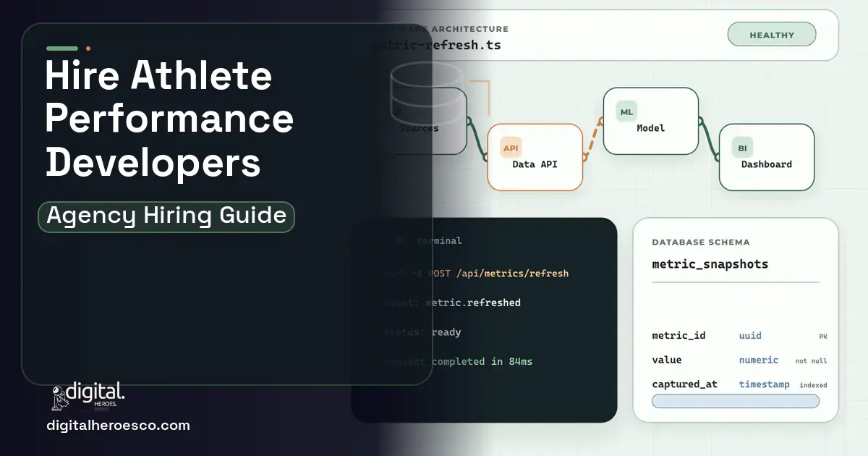Click the HEALTHY status badge
This screenshot has width=868, height=456.
click(771, 35)
